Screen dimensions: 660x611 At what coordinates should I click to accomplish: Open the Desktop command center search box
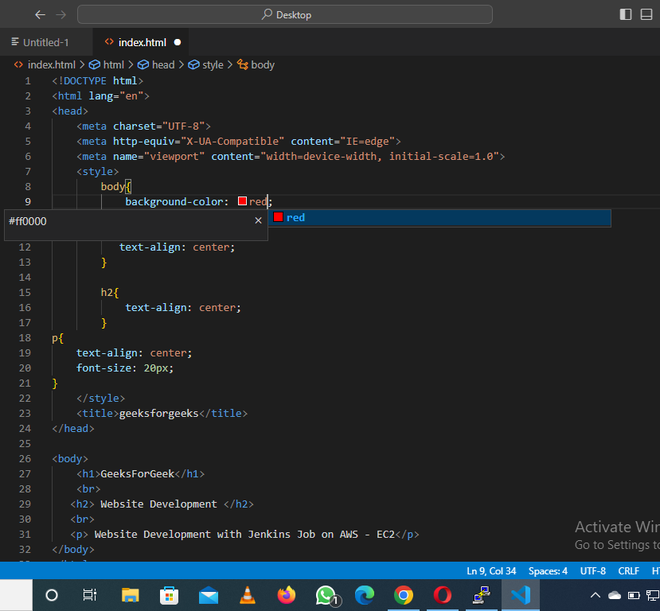click(285, 15)
